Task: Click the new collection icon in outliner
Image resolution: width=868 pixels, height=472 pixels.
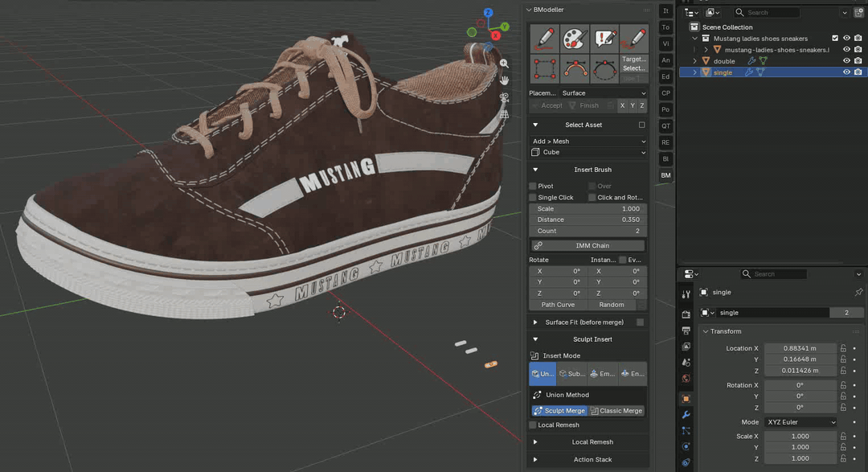Action: tap(858, 12)
